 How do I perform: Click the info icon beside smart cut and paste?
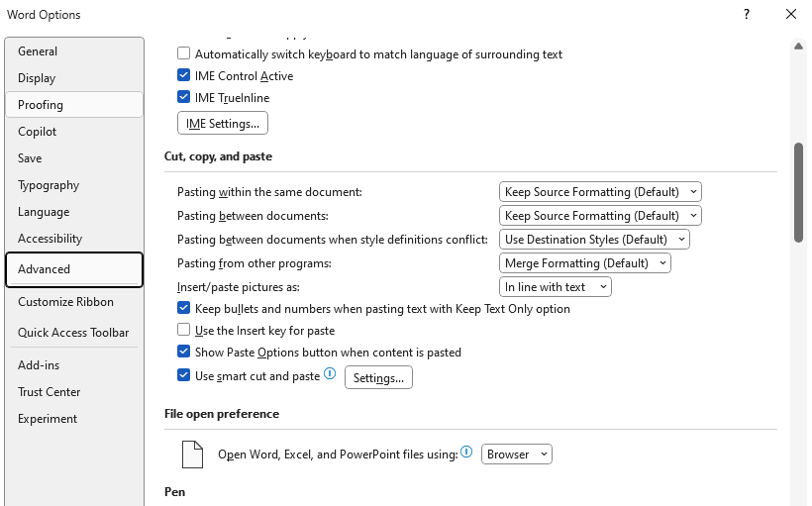[330, 373]
